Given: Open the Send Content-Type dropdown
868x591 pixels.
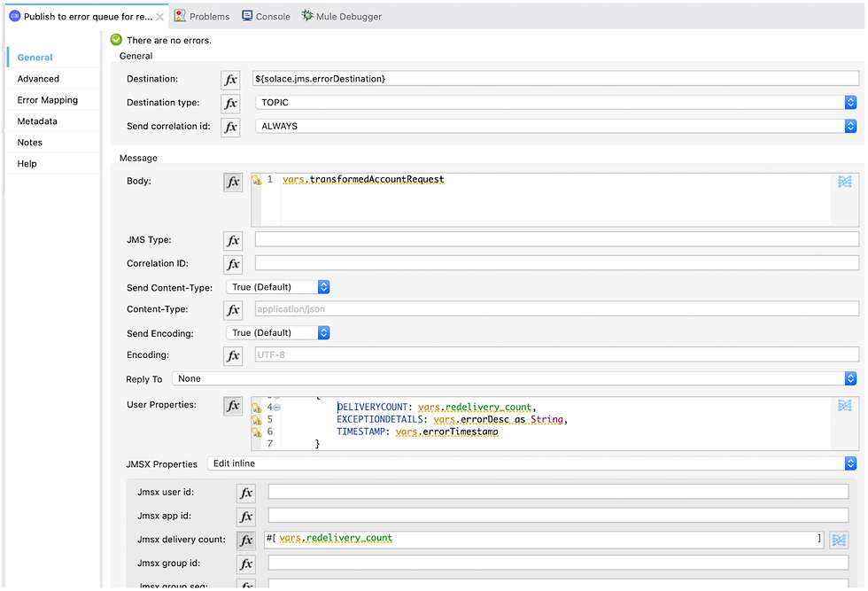Looking at the screenshot, I should (x=278, y=287).
